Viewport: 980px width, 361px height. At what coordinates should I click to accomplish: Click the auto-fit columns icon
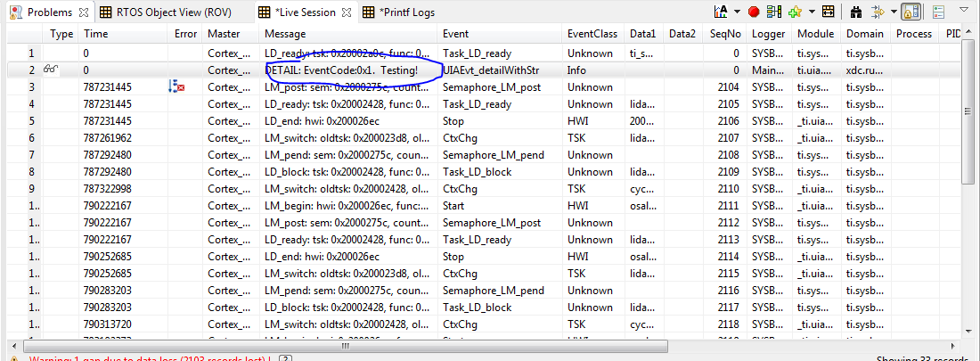829,12
